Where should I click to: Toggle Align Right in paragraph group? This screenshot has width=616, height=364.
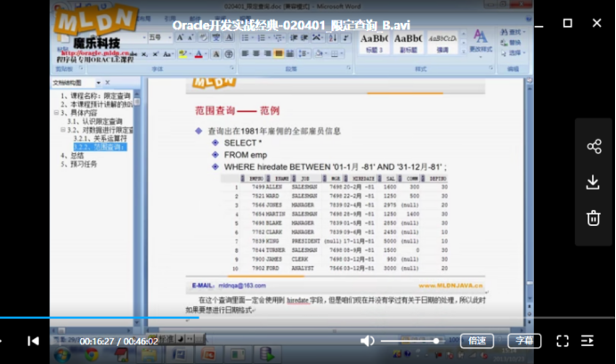pos(268,53)
